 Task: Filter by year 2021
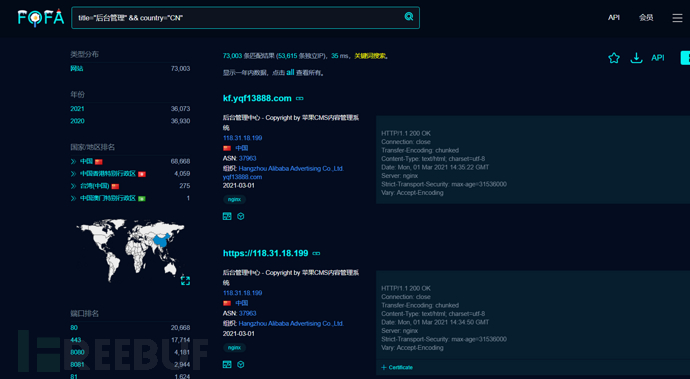tap(77, 109)
